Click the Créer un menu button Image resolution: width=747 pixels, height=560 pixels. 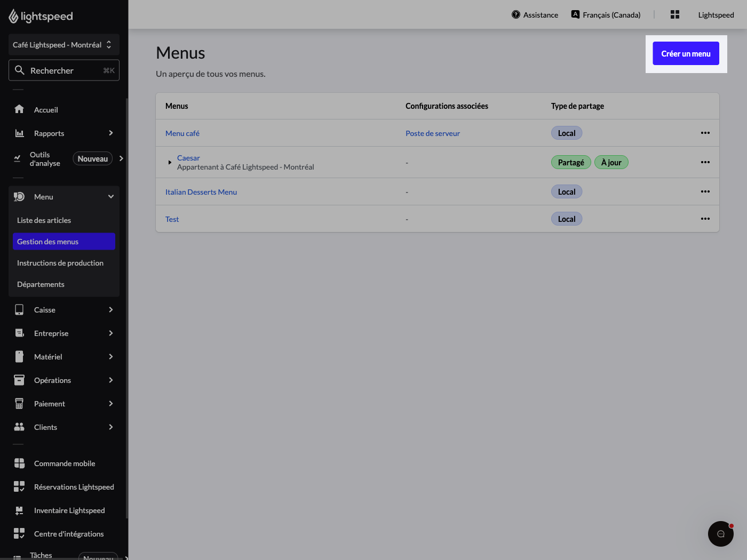[686, 53]
